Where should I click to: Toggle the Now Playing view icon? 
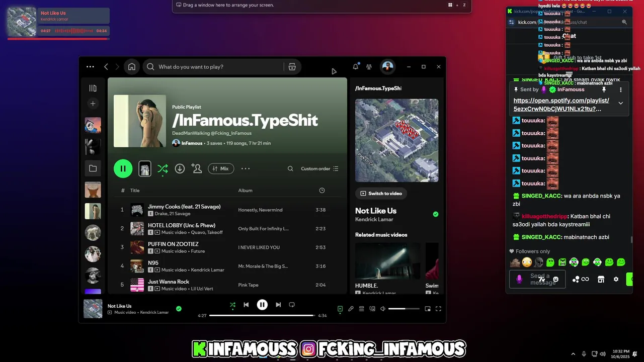pyautogui.click(x=340, y=309)
